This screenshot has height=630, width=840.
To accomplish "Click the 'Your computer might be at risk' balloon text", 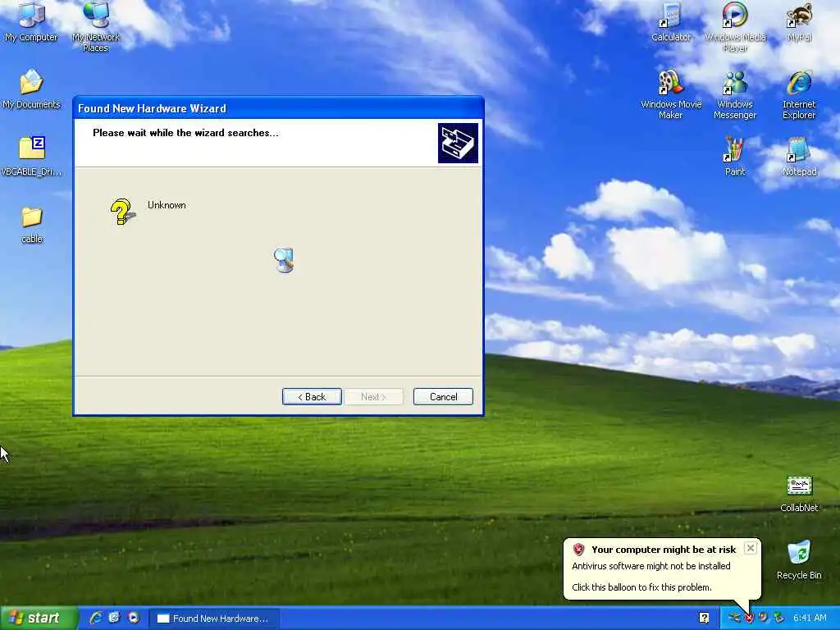I will pos(664,550).
